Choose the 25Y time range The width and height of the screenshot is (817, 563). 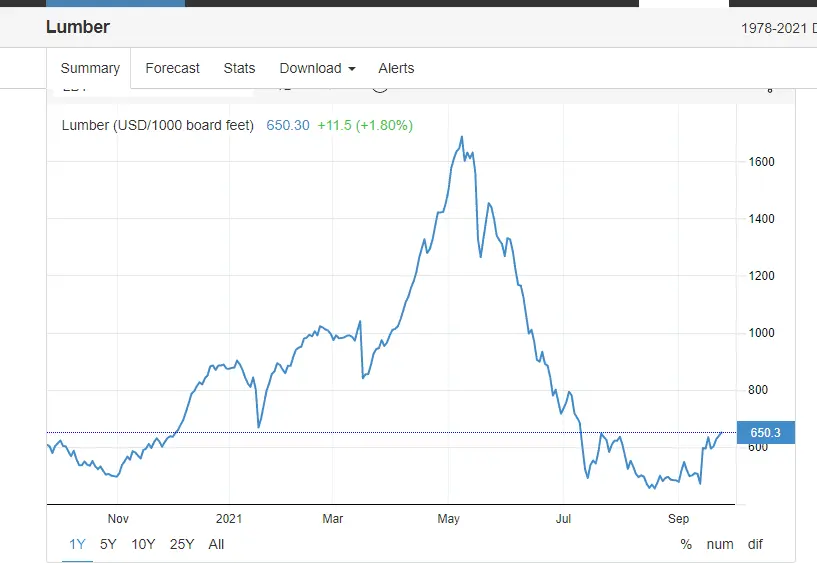click(x=182, y=544)
